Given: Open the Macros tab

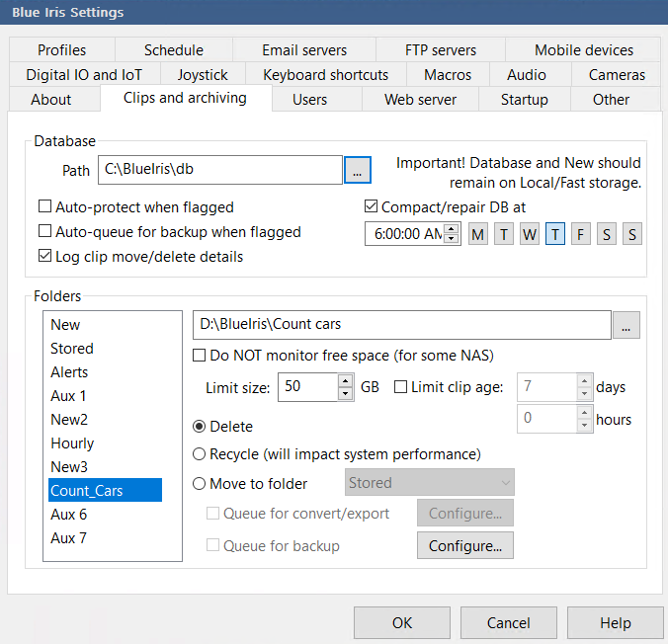Looking at the screenshot, I should coord(448,74).
